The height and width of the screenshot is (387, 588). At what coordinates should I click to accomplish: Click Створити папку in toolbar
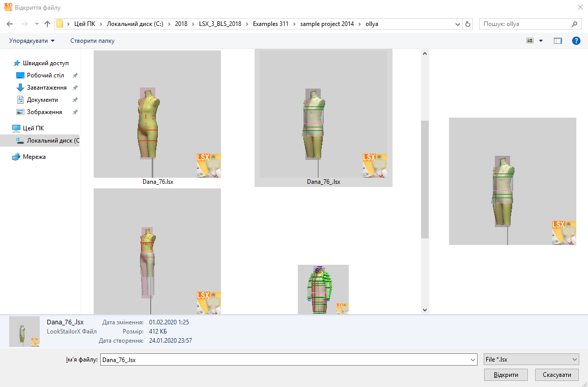click(92, 41)
